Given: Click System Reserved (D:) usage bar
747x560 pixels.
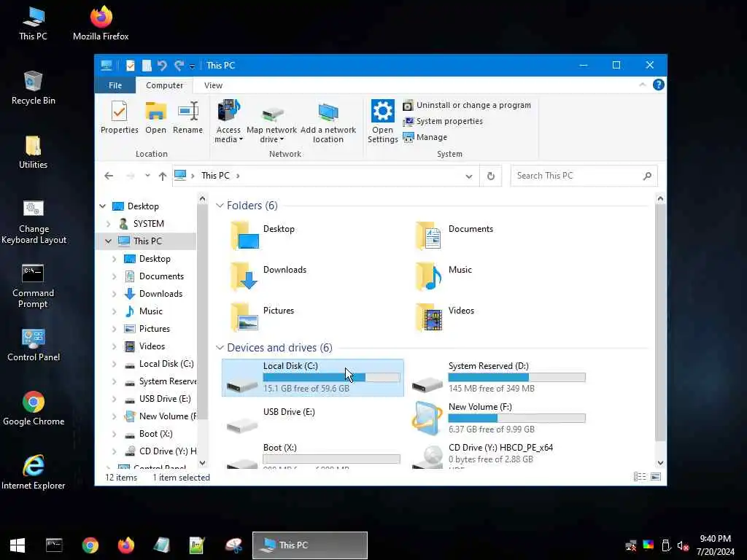Looking at the screenshot, I should pos(517,378).
